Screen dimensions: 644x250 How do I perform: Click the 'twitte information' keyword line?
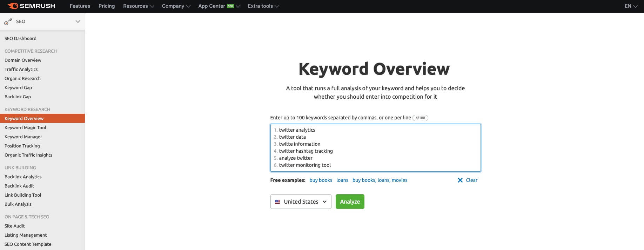coord(300,144)
